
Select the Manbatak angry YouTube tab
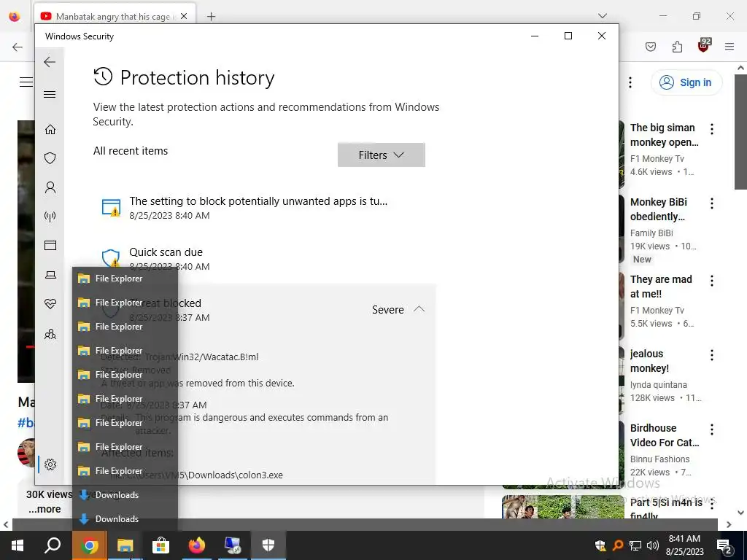point(115,16)
